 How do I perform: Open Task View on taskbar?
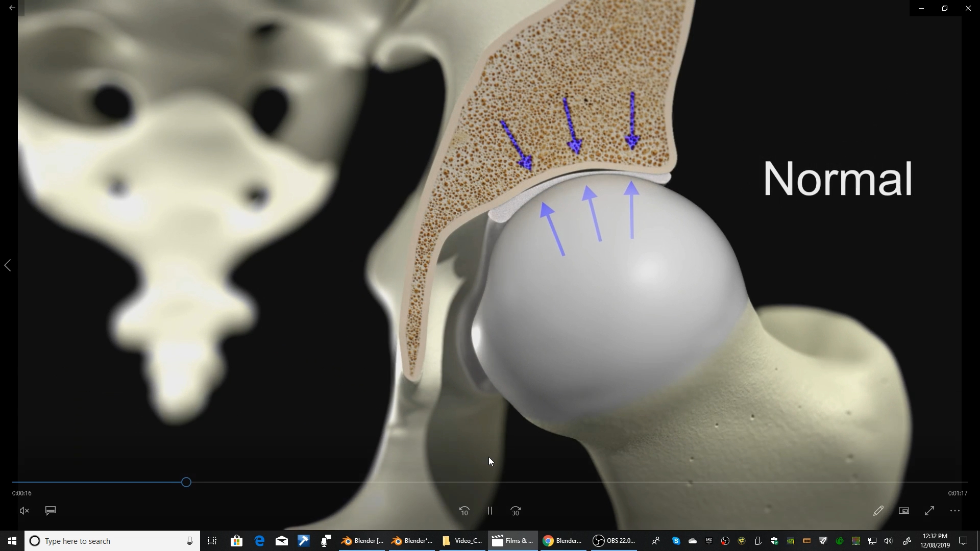pos(212,541)
